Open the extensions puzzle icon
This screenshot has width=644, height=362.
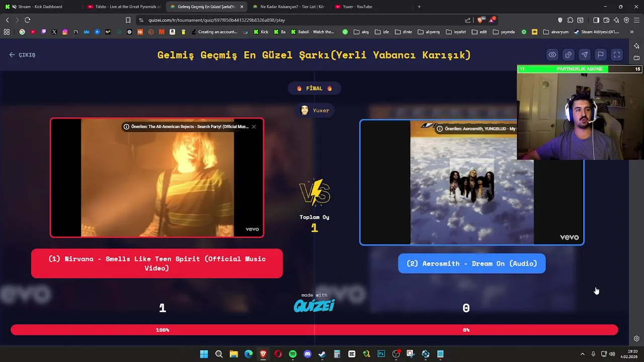[x=570, y=20]
